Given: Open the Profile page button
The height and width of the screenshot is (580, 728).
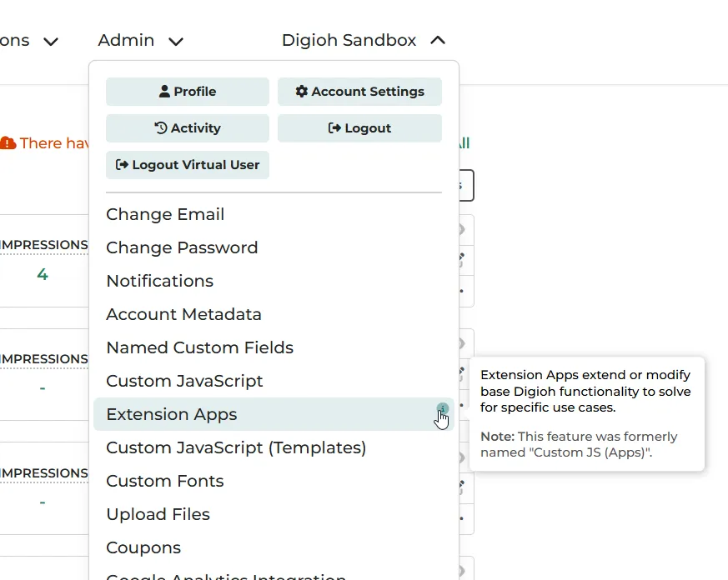Looking at the screenshot, I should pyautogui.click(x=188, y=92).
